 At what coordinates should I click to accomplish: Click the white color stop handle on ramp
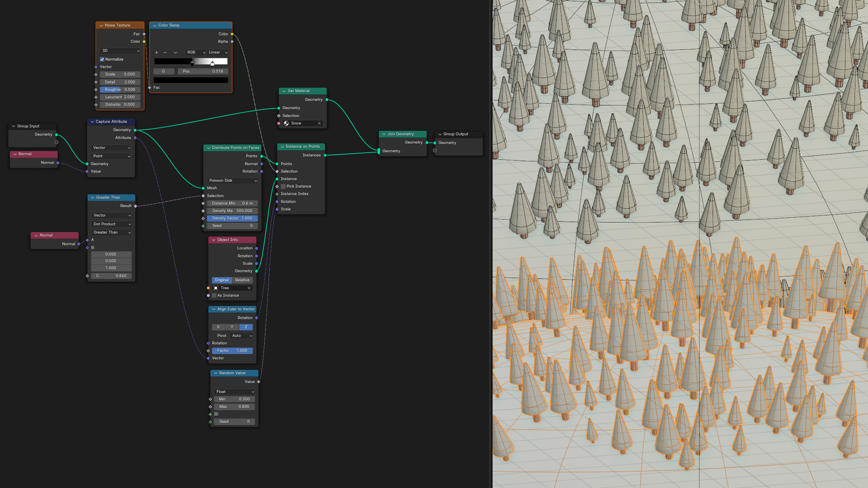(212, 63)
